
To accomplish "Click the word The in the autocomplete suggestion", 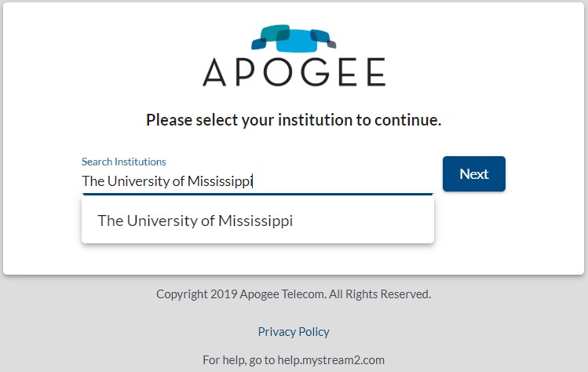I will pyautogui.click(x=110, y=221).
